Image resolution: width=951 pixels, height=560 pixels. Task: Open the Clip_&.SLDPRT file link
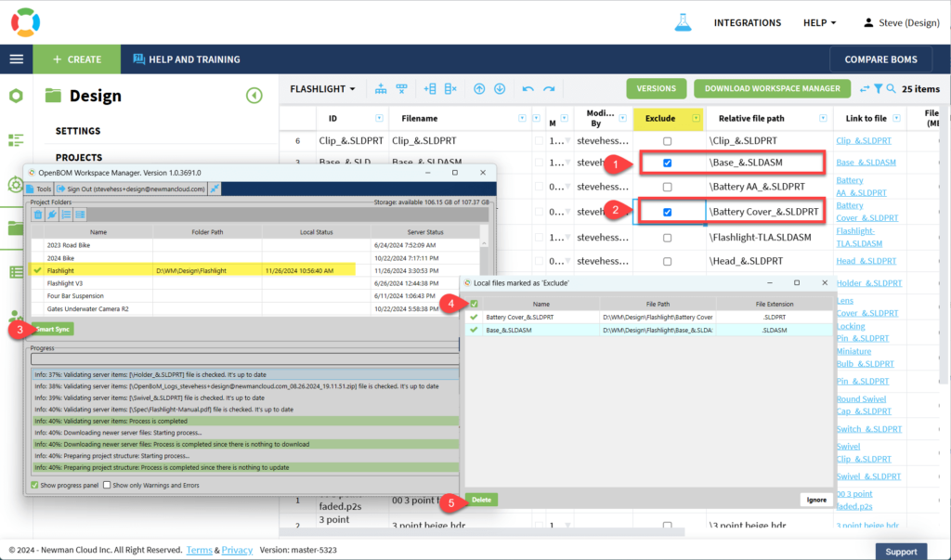(864, 141)
